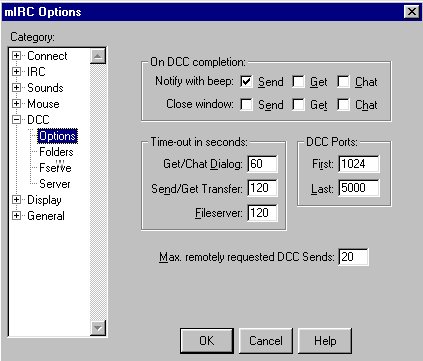
Task: Click the Last DCC port field
Action: 359,188
